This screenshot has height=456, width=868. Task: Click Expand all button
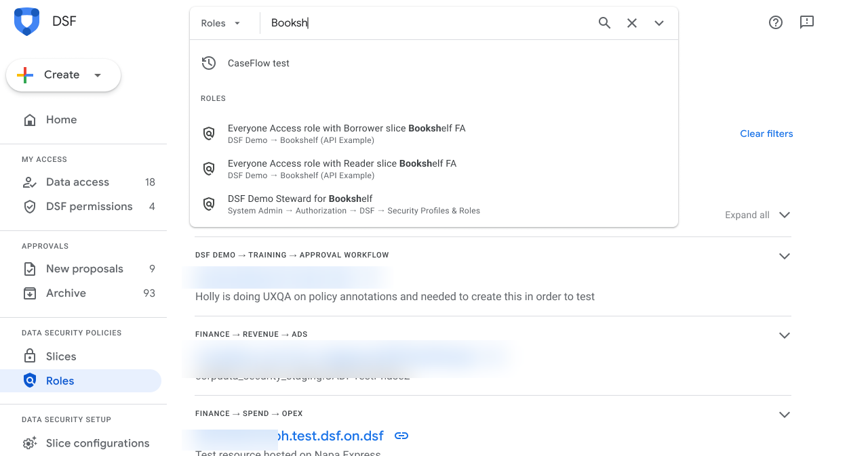point(757,215)
